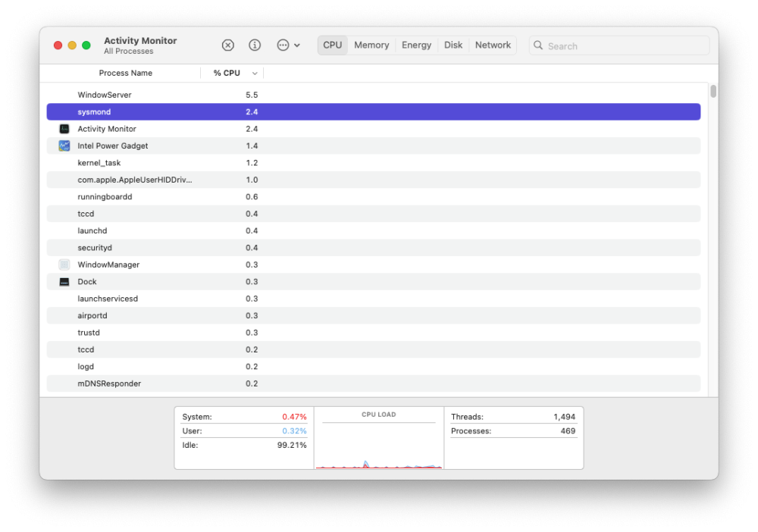The image size is (758, 532).
Task: Open the ellipsis action menu icon
Action: (x=283, y=45)
